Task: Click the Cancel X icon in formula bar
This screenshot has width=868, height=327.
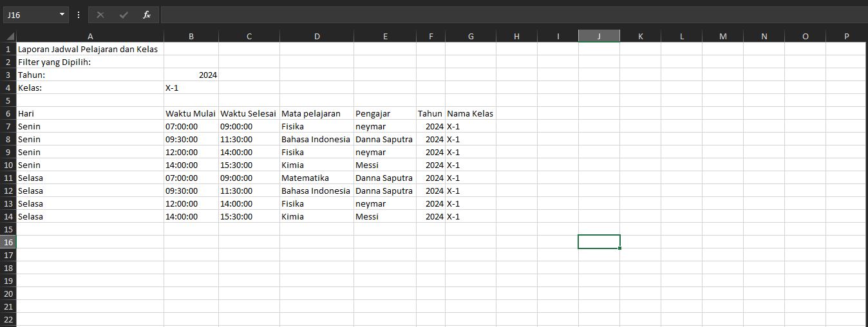Action: 100,15
